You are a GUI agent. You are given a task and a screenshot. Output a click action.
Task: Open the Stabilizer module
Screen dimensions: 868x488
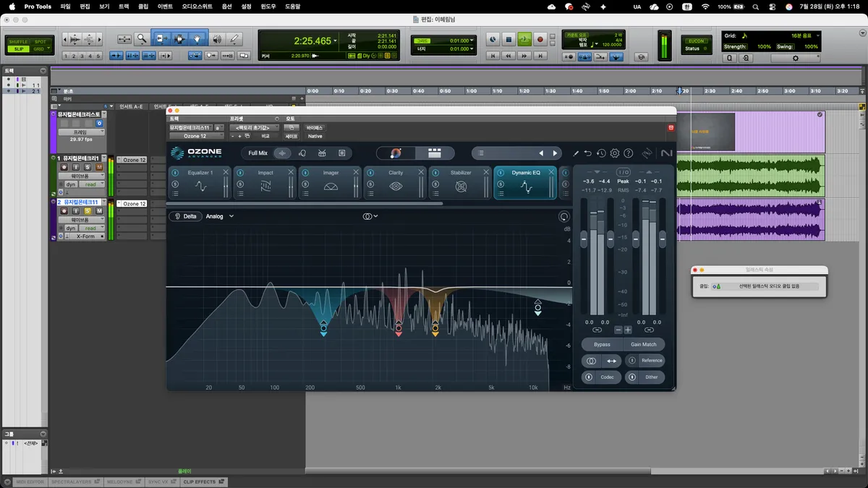pyautogui.click(x=461, y=182)
